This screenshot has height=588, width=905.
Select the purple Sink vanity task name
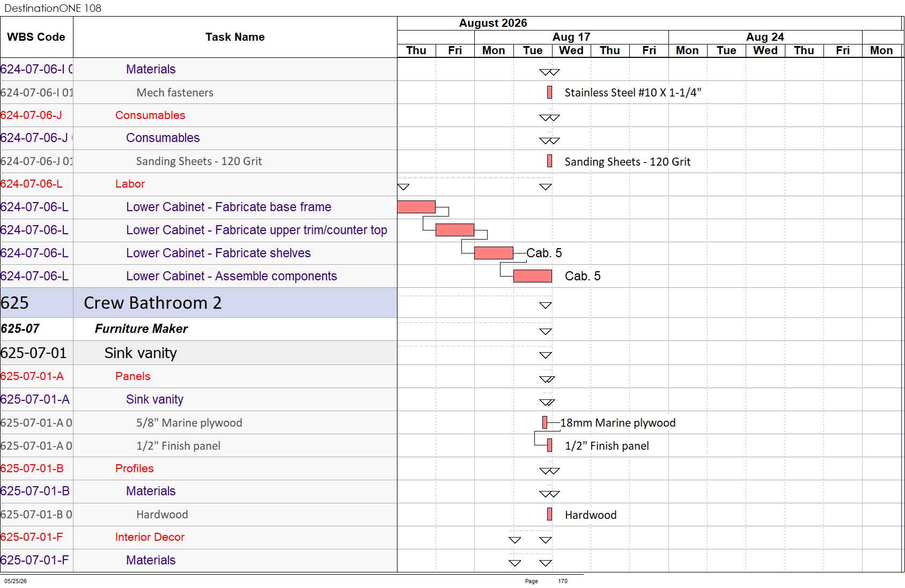coord(154,399)
